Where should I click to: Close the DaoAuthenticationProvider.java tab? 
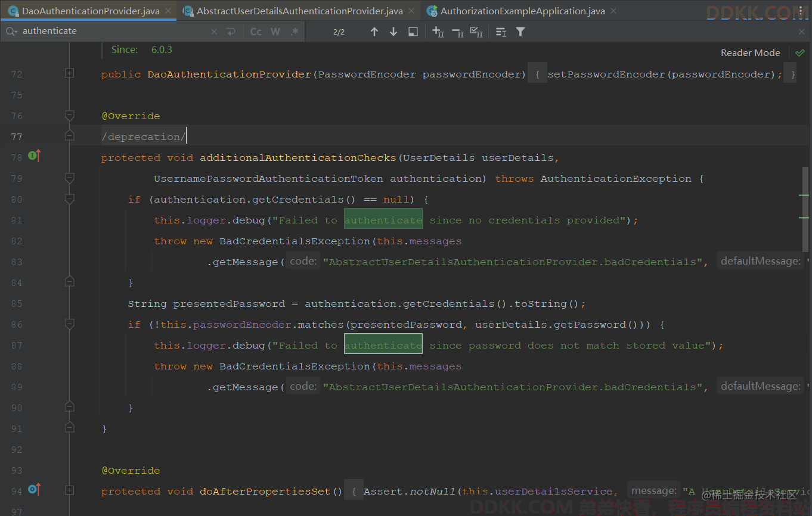click(168, 11)
